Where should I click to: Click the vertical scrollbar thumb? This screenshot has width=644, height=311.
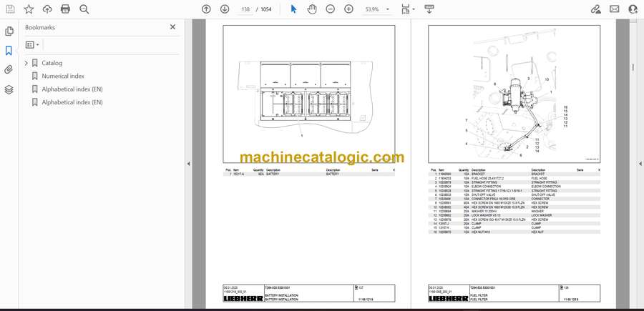(x=633, y=68)
